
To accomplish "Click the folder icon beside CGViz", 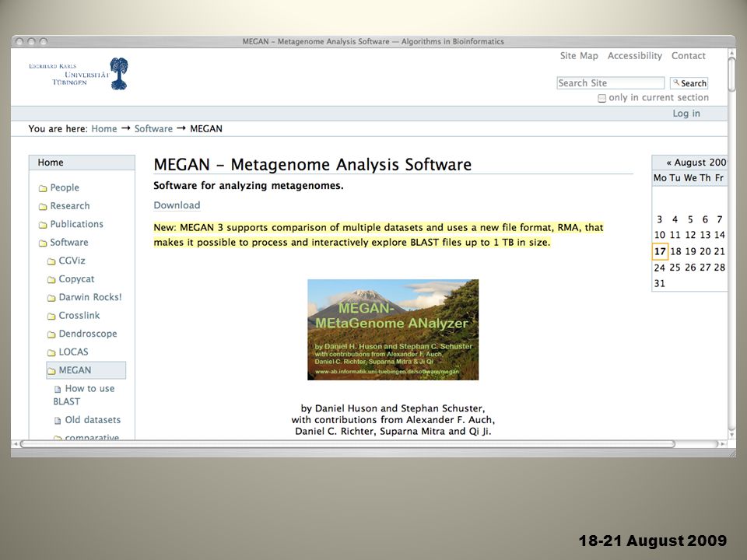I will point(51,261).
